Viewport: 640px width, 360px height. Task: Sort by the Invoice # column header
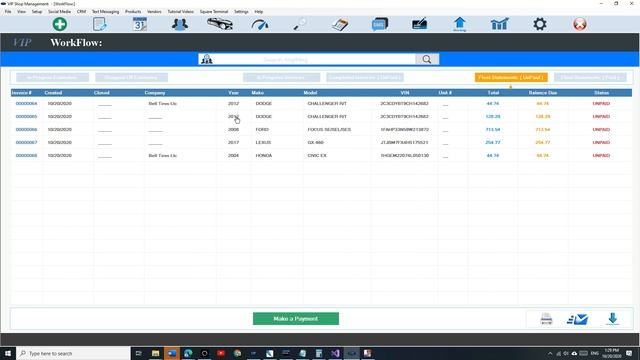click(22, 93)
